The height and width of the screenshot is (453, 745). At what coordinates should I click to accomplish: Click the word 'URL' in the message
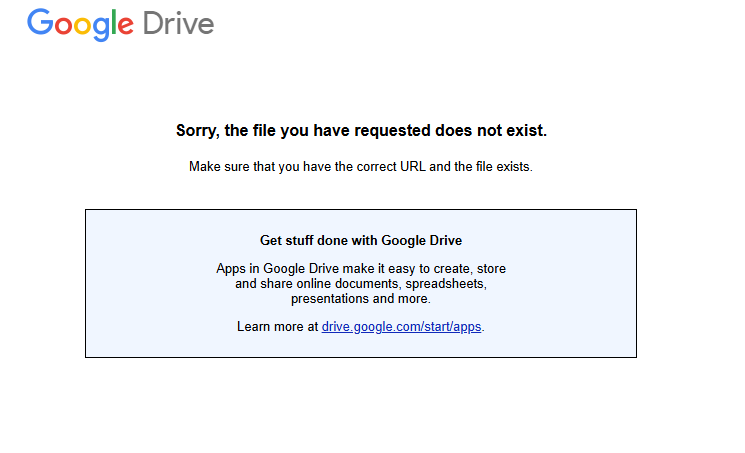click(415, 167)
